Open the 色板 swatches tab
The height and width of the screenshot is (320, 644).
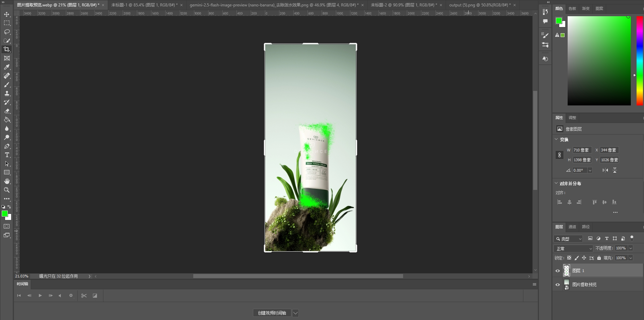pyautogui.click(x=572, y=8)
